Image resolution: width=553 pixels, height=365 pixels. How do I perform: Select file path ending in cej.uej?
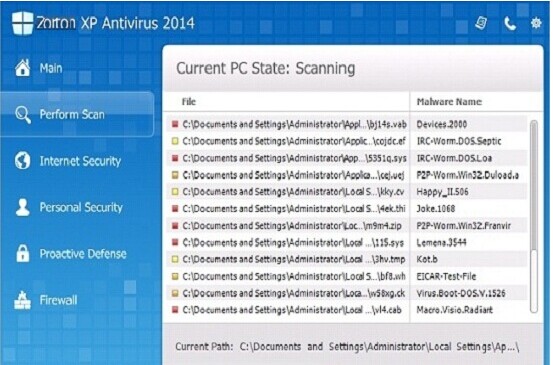pyautogui.click(x=293, y=175)
